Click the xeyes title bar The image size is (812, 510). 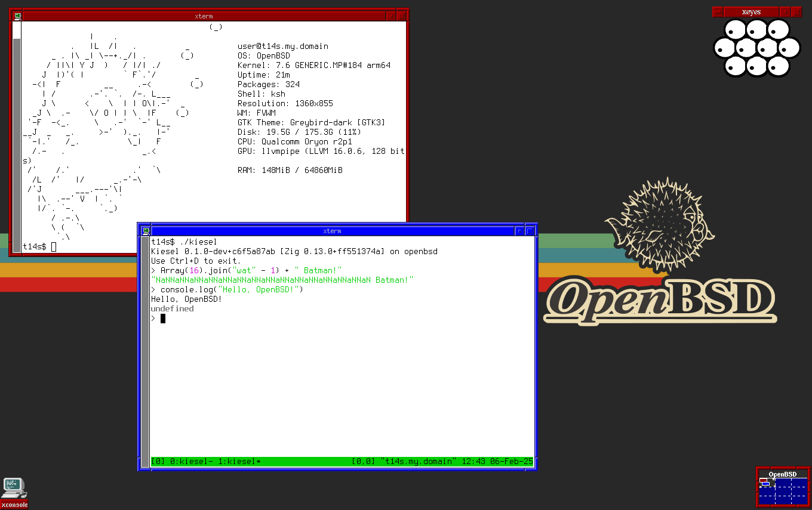[x=751, y=11]
